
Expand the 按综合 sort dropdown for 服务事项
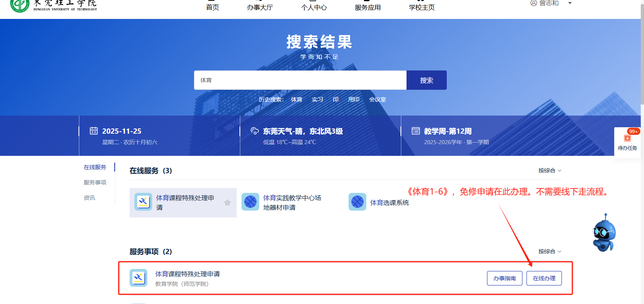tap(550, 251)
